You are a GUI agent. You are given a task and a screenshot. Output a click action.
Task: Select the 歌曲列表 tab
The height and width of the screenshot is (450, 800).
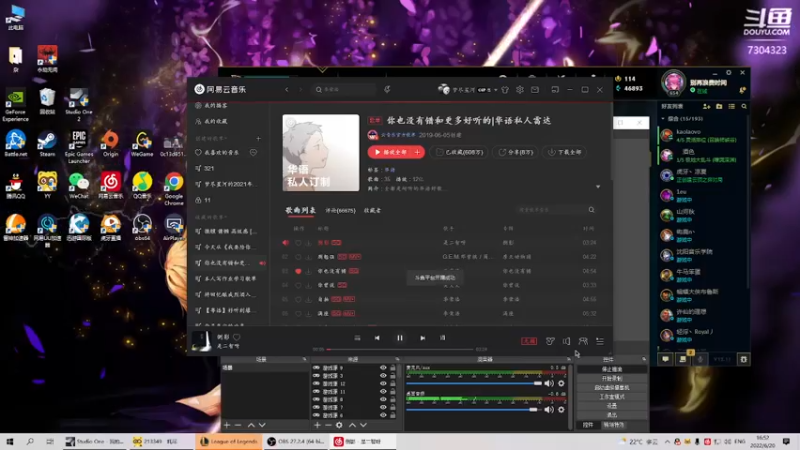click(x=301, y=210)
